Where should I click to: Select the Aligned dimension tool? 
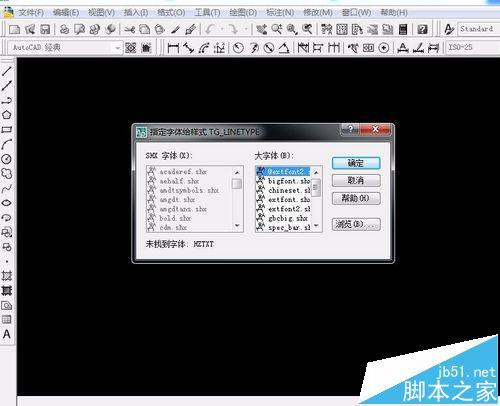click(189, 48)
